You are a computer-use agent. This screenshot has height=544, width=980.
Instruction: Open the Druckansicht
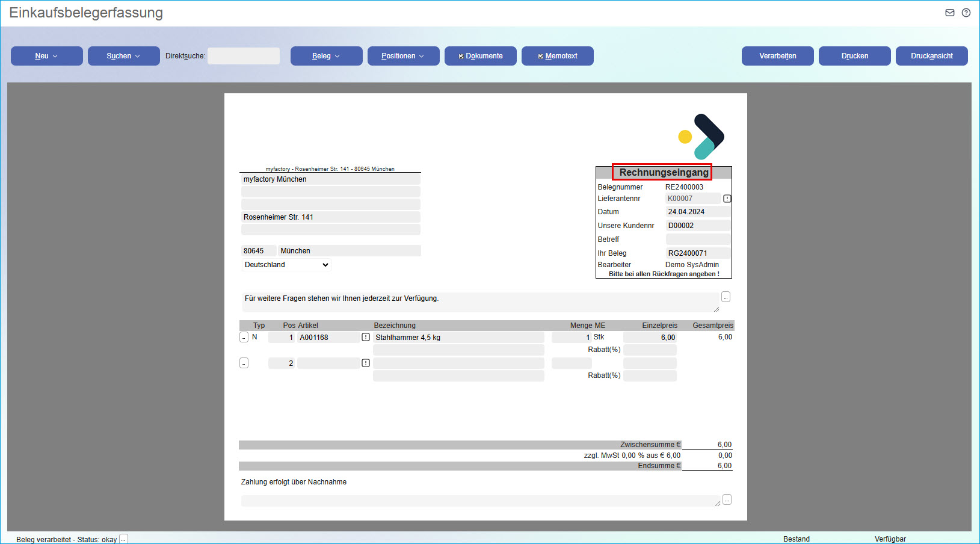point(932,56)
